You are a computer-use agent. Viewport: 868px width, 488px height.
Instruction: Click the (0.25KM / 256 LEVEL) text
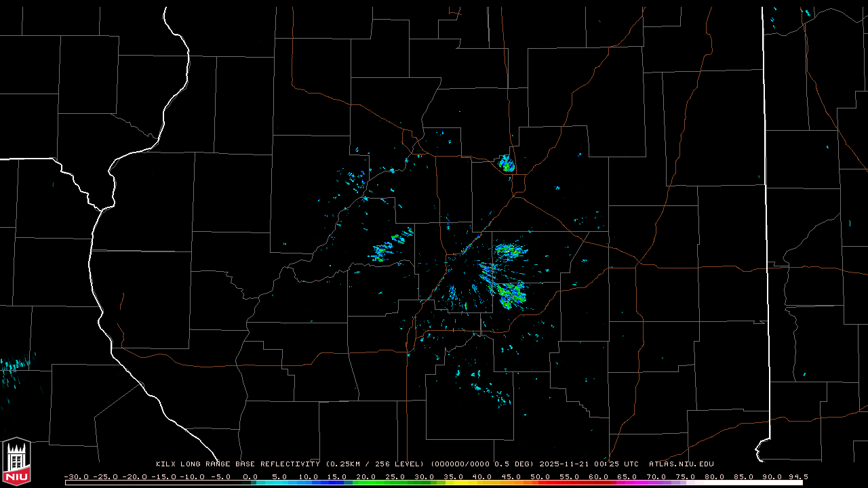pyautogui.click(x=374, y=464)
